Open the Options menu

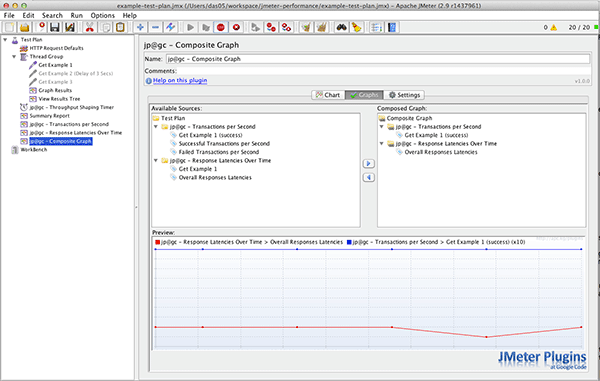coord(103,15)
